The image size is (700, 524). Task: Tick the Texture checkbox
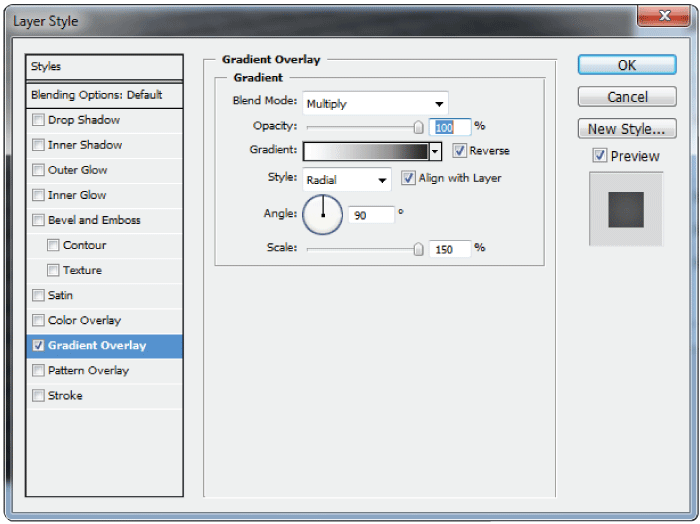coord(53,270)
